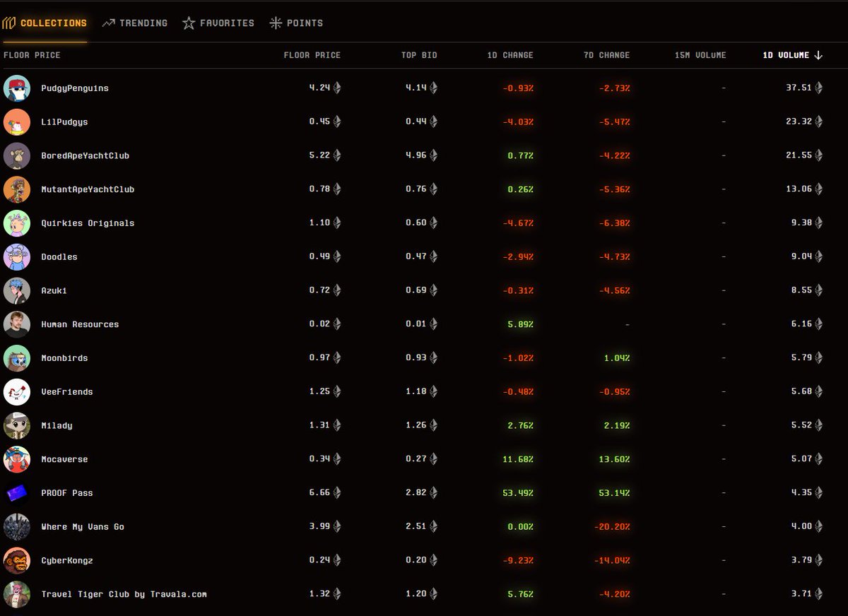Select the Doodles collection name
The width and height of the screenshot is (848, 616).
pyautogui.click(x=59, y=257)
